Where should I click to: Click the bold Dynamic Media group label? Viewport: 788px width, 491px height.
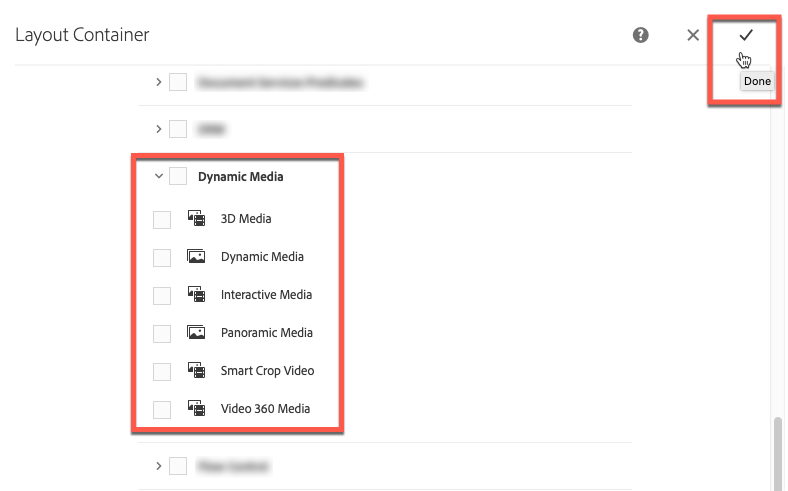tap(241, 177)
